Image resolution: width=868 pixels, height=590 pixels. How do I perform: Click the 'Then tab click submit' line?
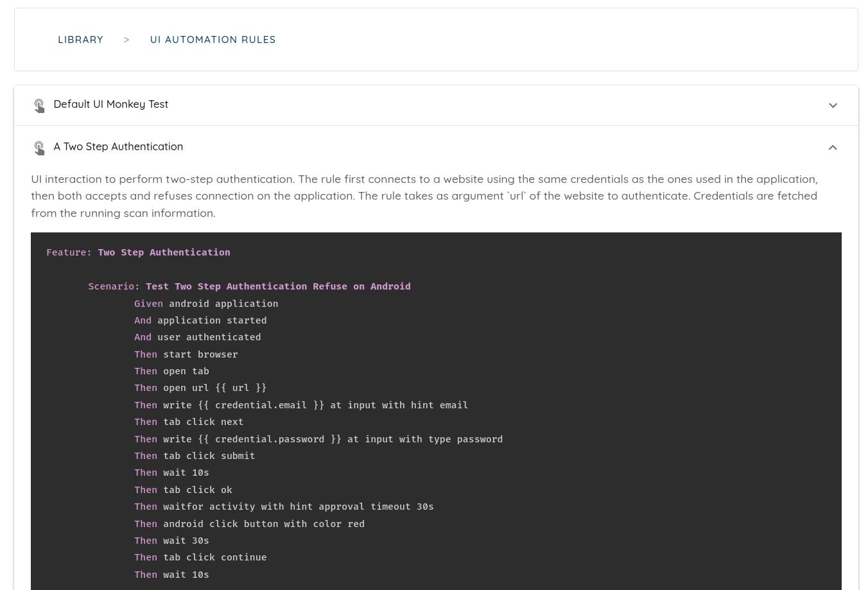(195, 456)
